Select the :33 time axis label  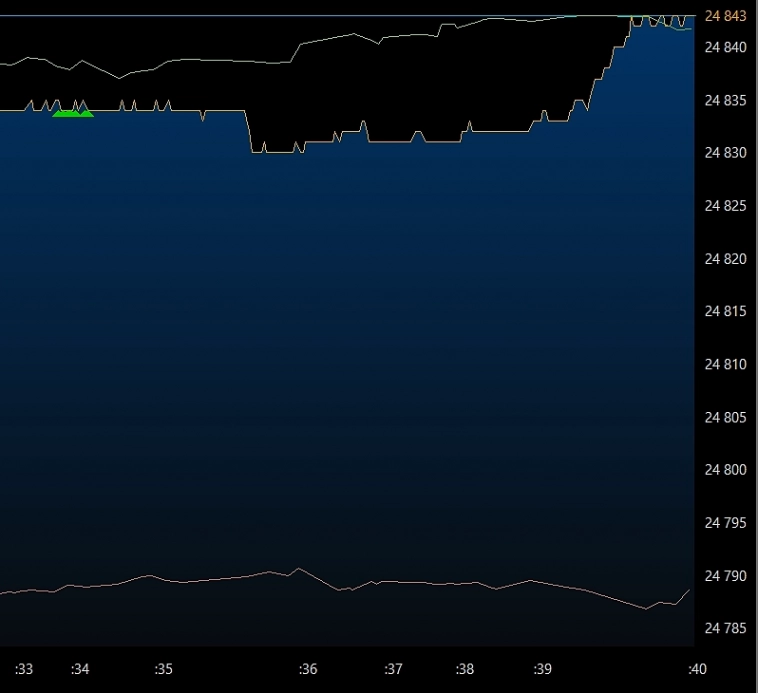[x=24, y=668]
